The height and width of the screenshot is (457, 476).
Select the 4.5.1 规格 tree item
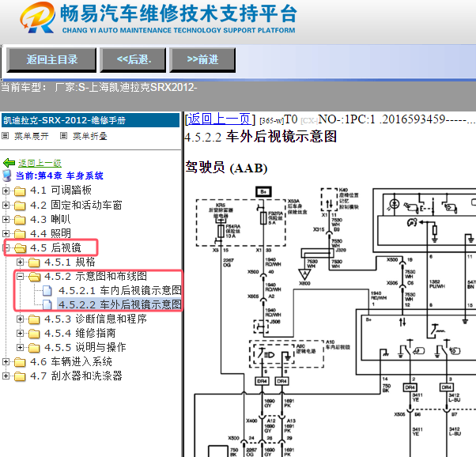coord(70,262)
